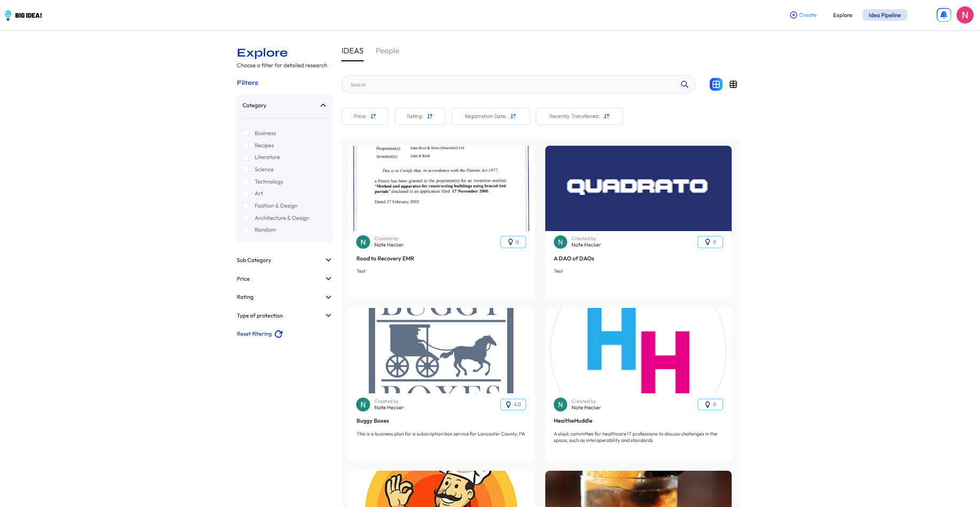The image size is (980, 507).
Task: Open the iced drink idea thumbnail
Action: [x=638, y=489]
